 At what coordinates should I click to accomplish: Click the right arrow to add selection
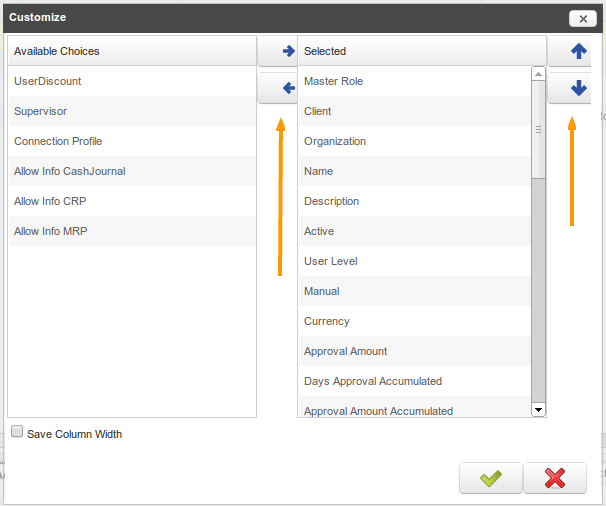point(287,52)
